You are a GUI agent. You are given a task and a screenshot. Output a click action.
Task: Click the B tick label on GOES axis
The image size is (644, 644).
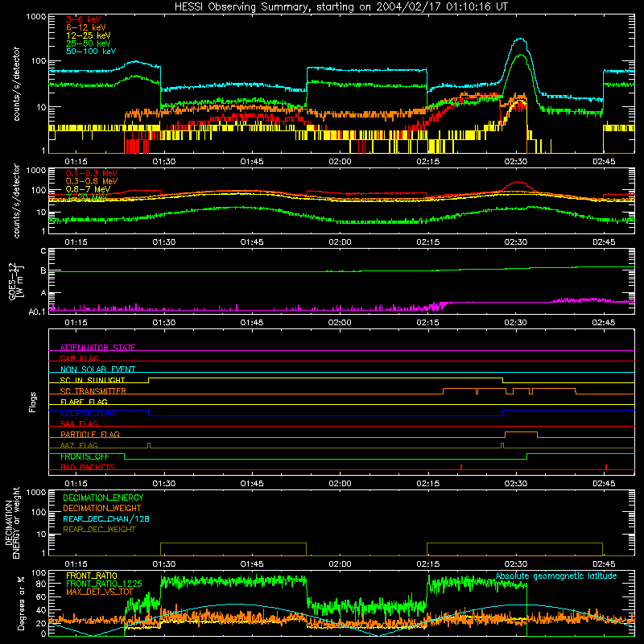coord(43,270)
